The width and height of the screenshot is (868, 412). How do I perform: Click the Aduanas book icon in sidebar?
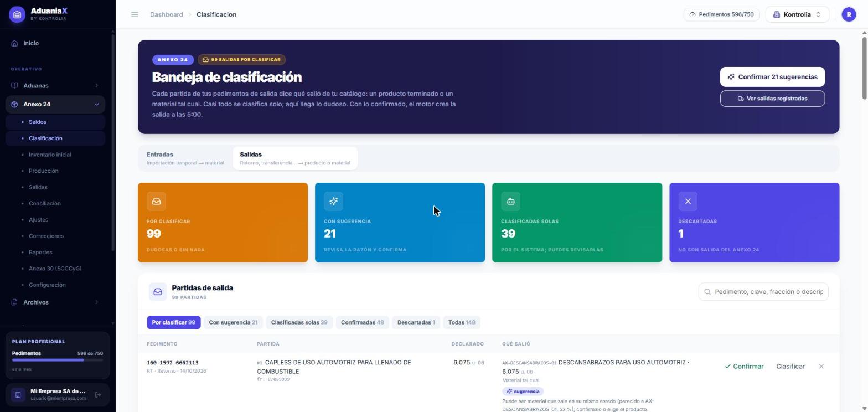point(14,86)
